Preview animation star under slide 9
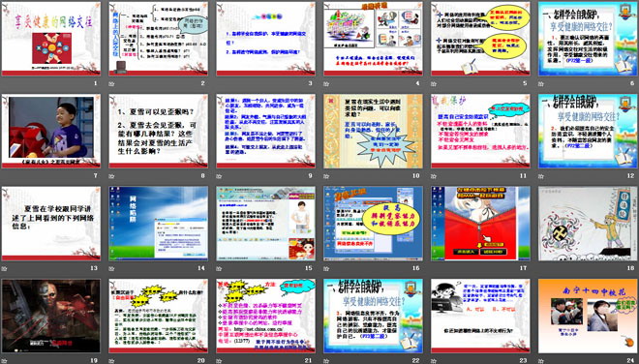Viewport: 639px width, 364px height. (219, 176)
